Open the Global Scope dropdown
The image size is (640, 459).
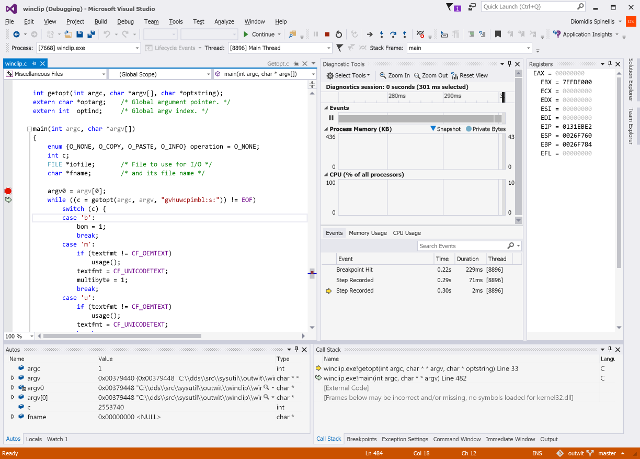click(x=160, y=74)
